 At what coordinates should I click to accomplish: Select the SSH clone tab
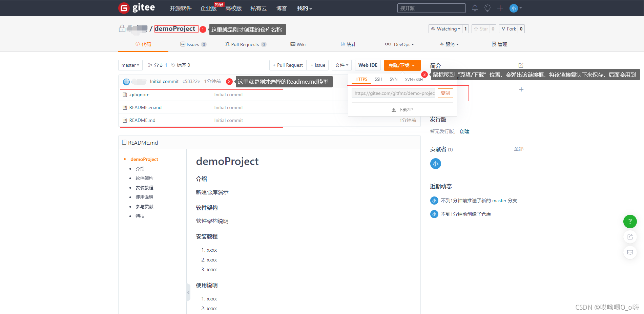(378, 79)
